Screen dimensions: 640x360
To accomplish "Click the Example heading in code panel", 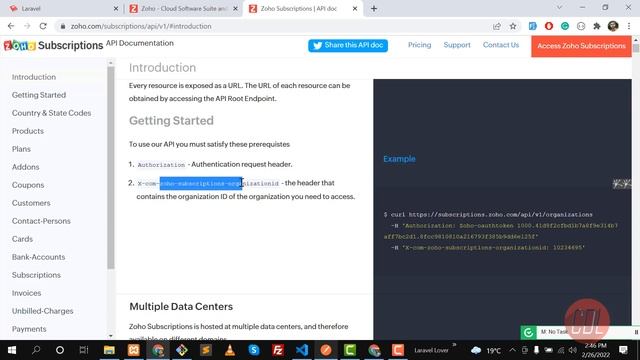I will 399,159.
